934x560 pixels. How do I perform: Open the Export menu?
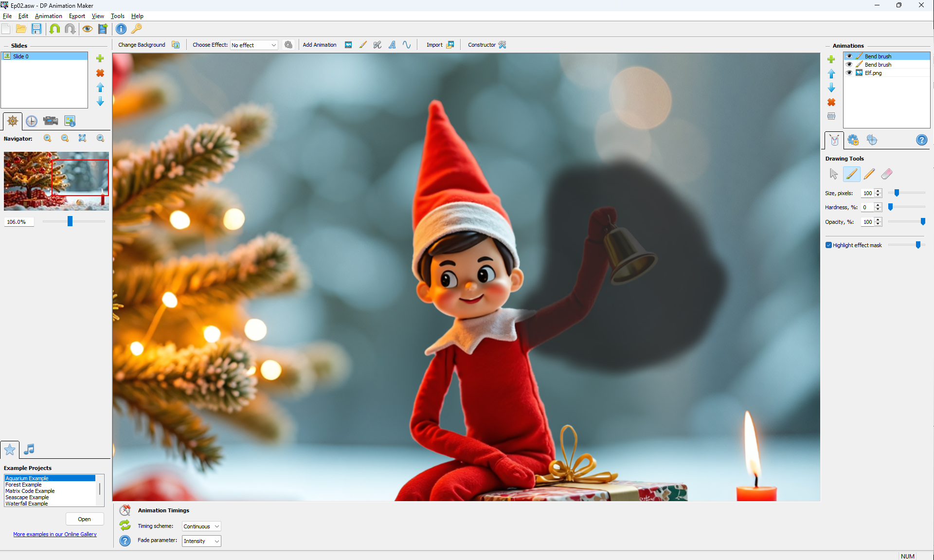coord(77,16)
